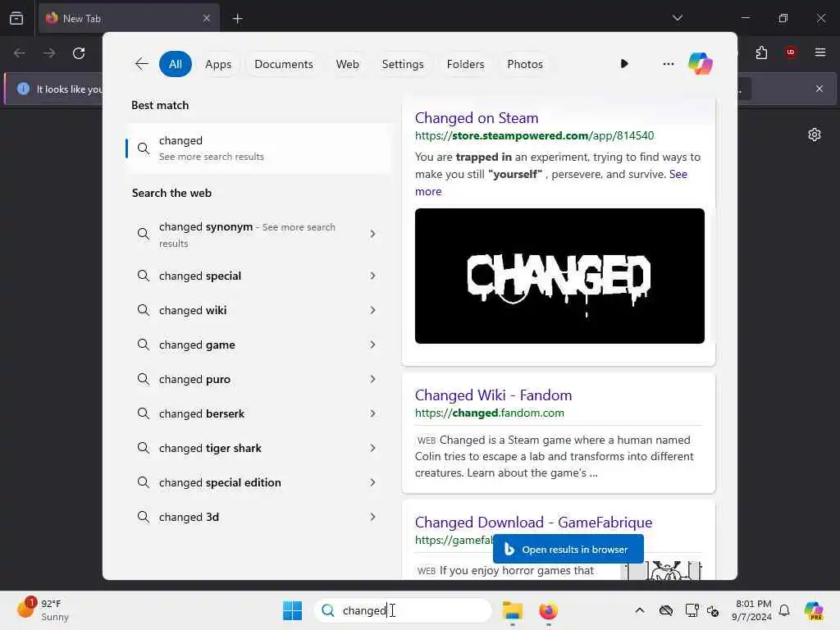Expand changed wiki suggestion arrow

[373, 310]
